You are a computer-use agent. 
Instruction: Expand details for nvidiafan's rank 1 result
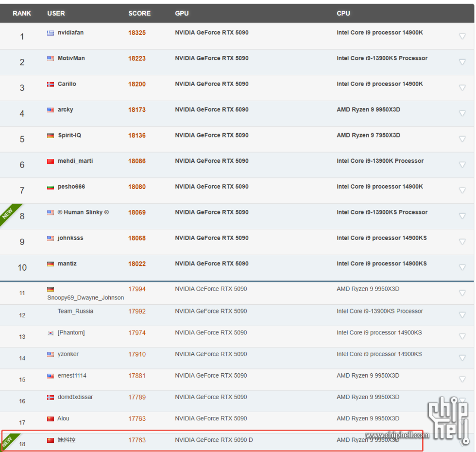point(462,36)
